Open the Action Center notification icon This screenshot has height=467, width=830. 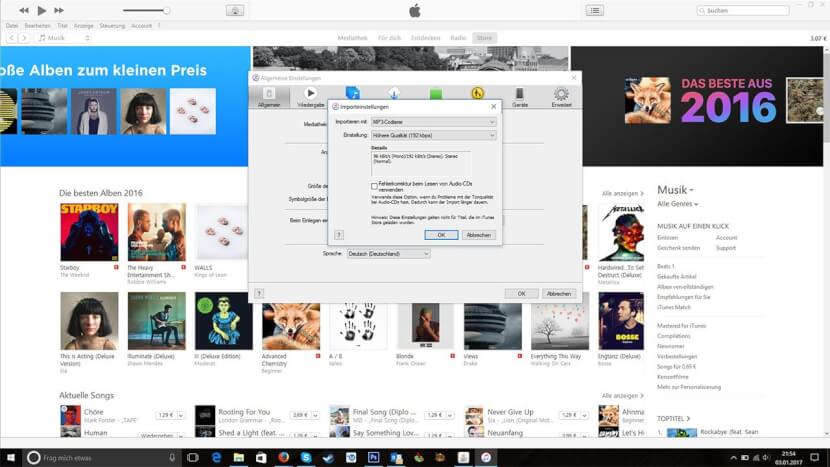[815, 457]
